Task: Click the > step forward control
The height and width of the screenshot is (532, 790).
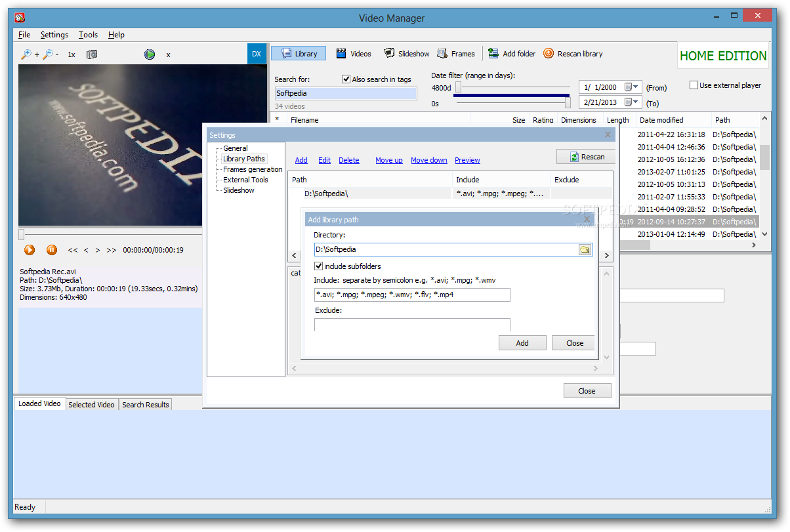Action: pyautogui.click(x=98, y=250)
